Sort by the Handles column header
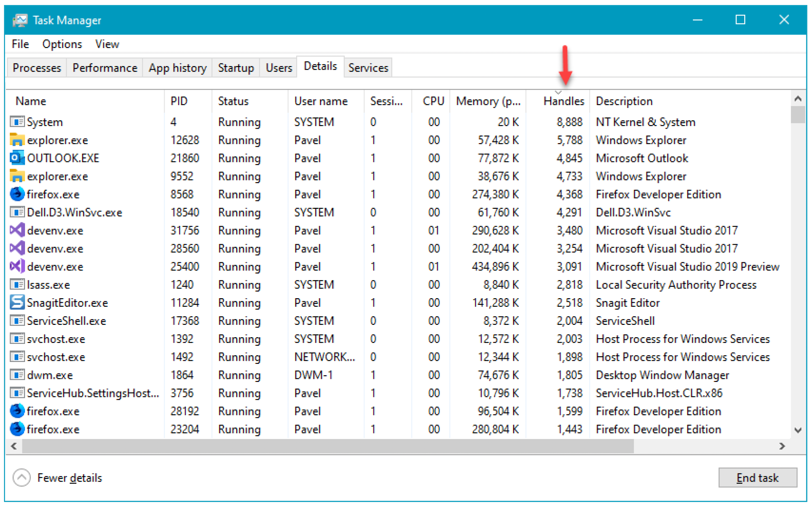 click(558, 101)
